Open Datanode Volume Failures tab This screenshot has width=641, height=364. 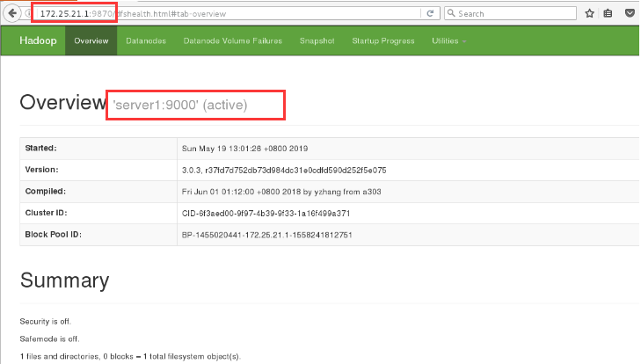[233, 41]
